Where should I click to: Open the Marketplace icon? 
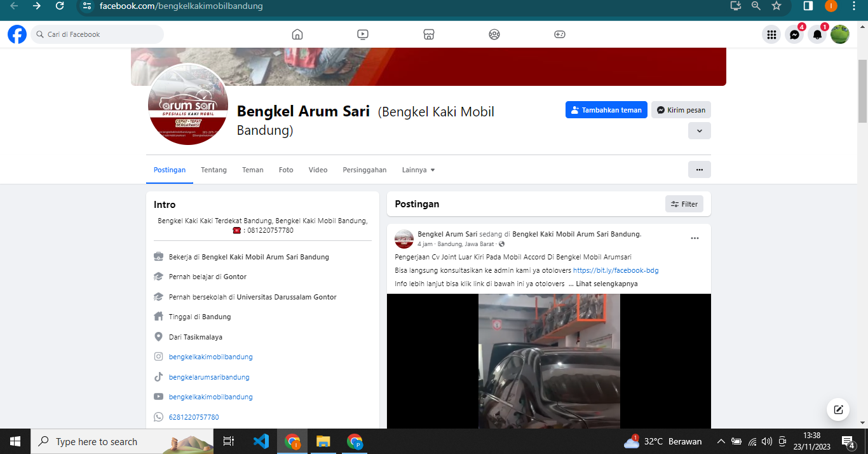click(429, 34)
